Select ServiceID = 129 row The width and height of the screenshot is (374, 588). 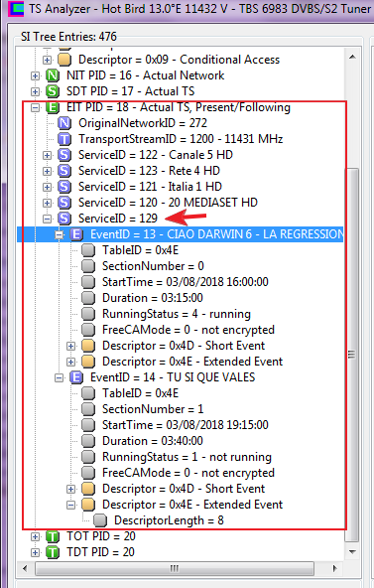tap(118, 219)
